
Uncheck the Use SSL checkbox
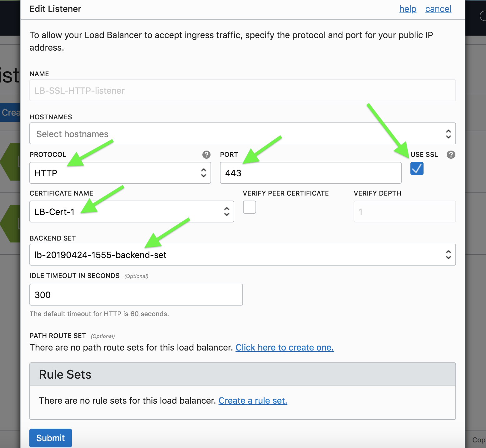(417, 168)
